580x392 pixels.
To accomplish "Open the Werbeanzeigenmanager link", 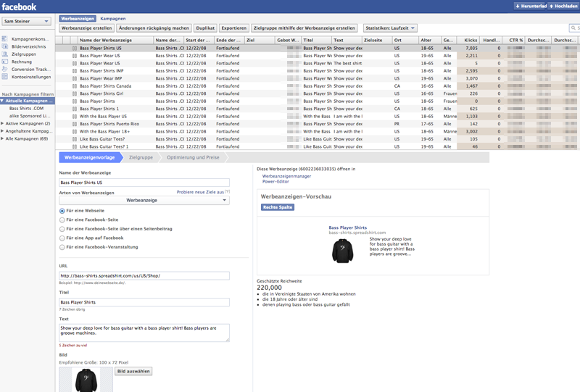I will point(286,176).
